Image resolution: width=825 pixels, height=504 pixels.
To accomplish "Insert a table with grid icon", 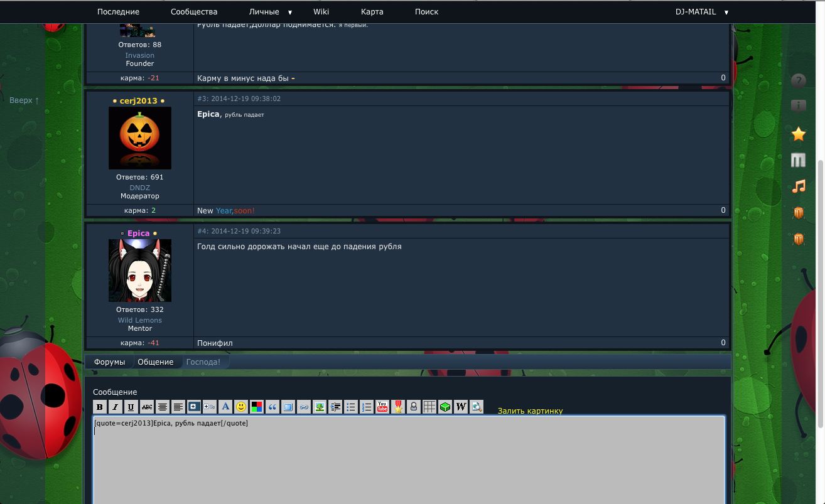I will click(x=429, y=407).
